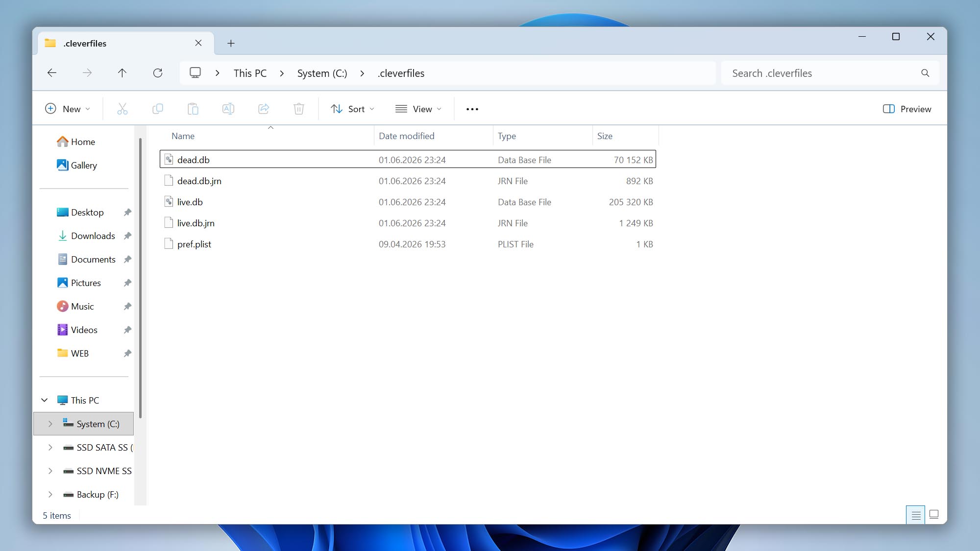Viewport: 980px width, 551px height.
Task: Click the Cut scissors icon
Action: pos(122,109)
